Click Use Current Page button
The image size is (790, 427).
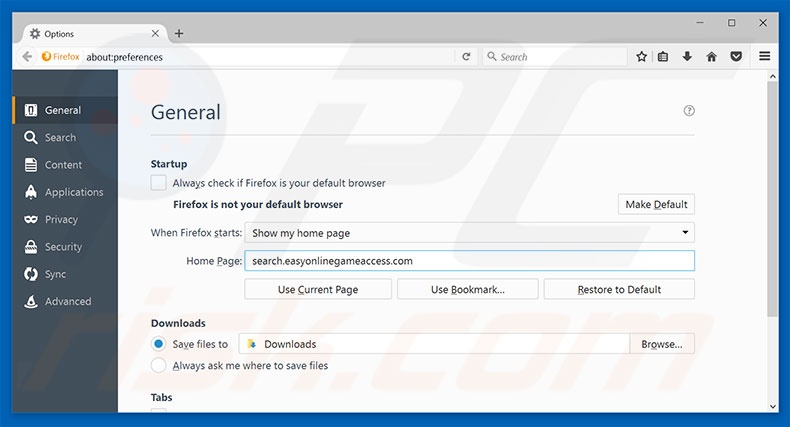(318, 290)
